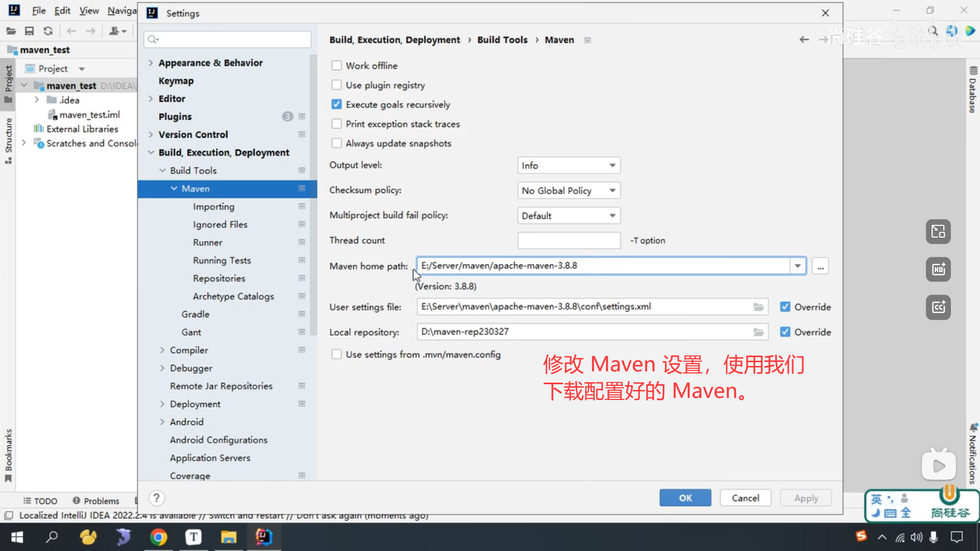Open the Edit menu

(x=62, y=10)
